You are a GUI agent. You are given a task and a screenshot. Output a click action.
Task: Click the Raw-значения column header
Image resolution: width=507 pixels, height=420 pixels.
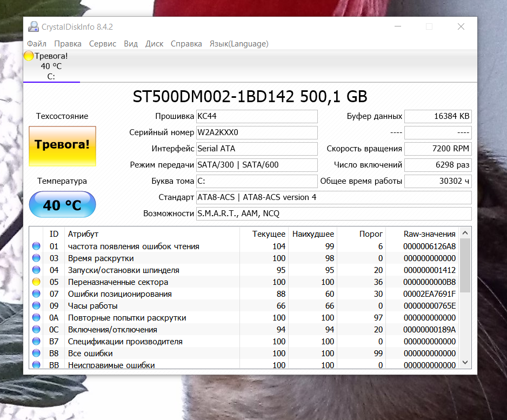429,234
